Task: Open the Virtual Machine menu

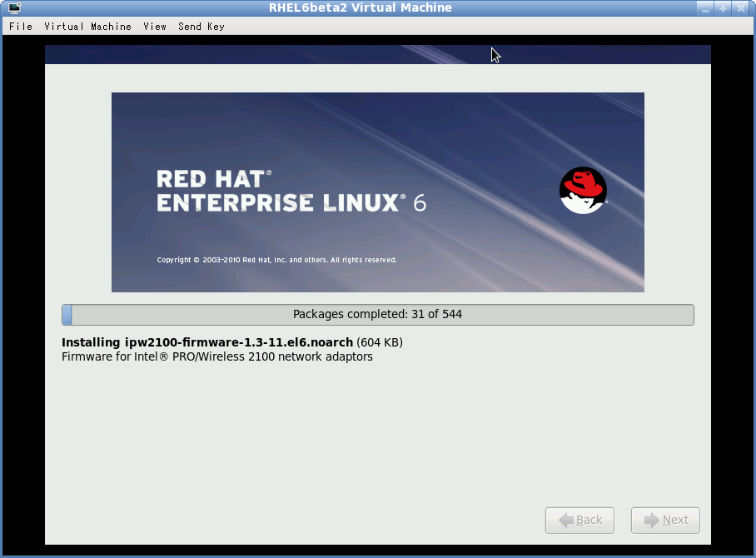Action: pos(87,27)
